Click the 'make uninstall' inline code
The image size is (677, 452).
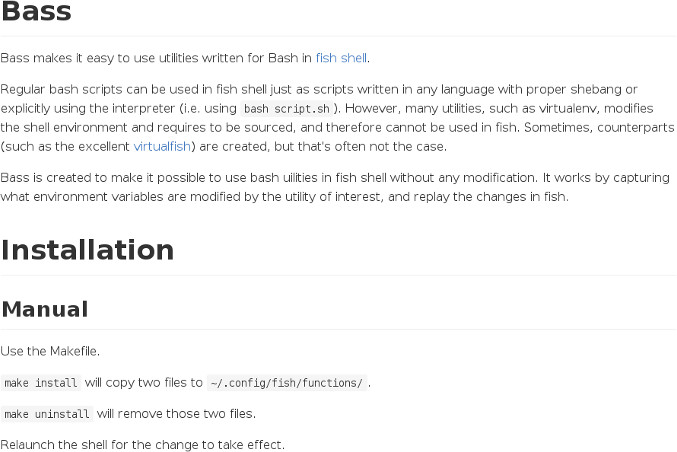[47, 414]
